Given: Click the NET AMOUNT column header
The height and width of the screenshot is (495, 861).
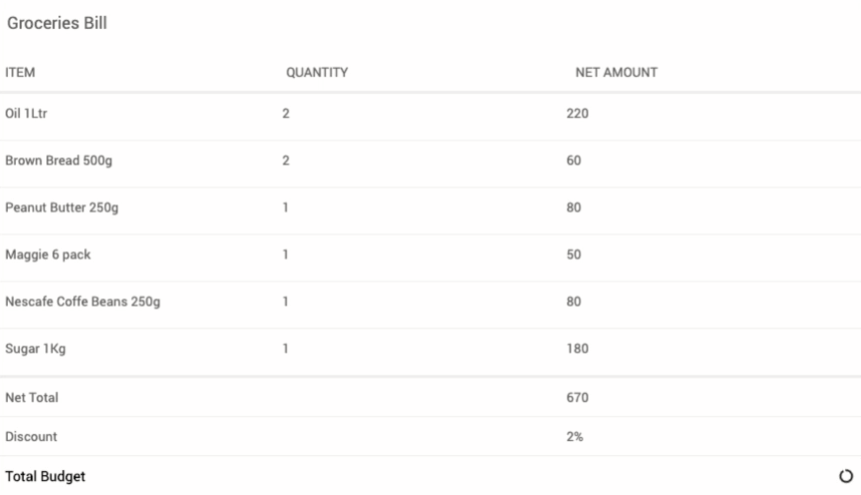Looking at the screenshot, I should (615, 73).
